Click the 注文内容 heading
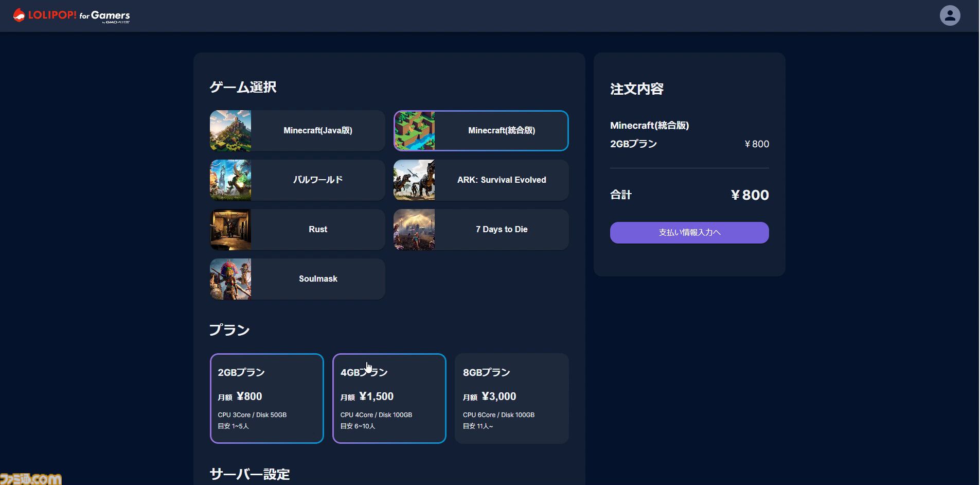This screenshot has width=980, height=485. pyautogui.click(x=637, y=89)
